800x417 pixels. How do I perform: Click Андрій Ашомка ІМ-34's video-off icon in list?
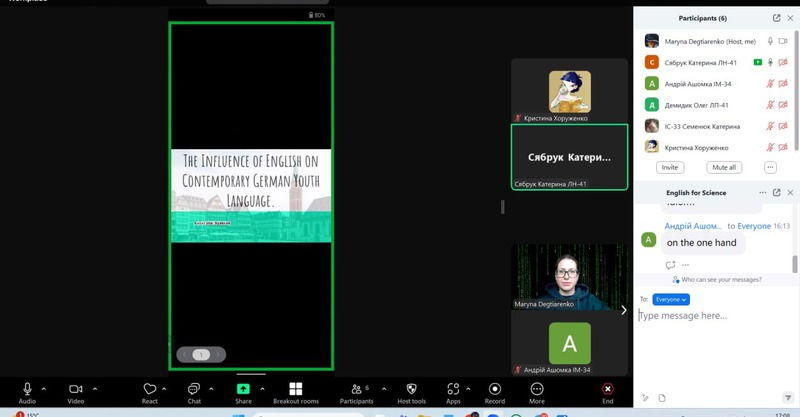click(783, 84)
